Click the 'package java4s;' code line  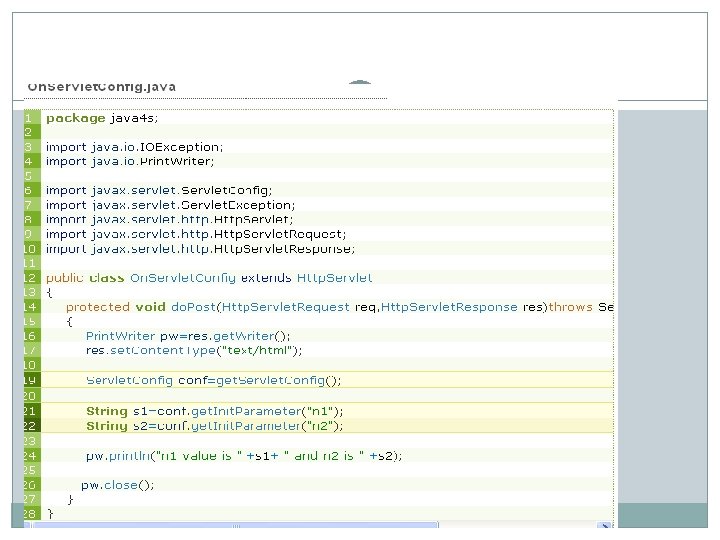(102, 117)
